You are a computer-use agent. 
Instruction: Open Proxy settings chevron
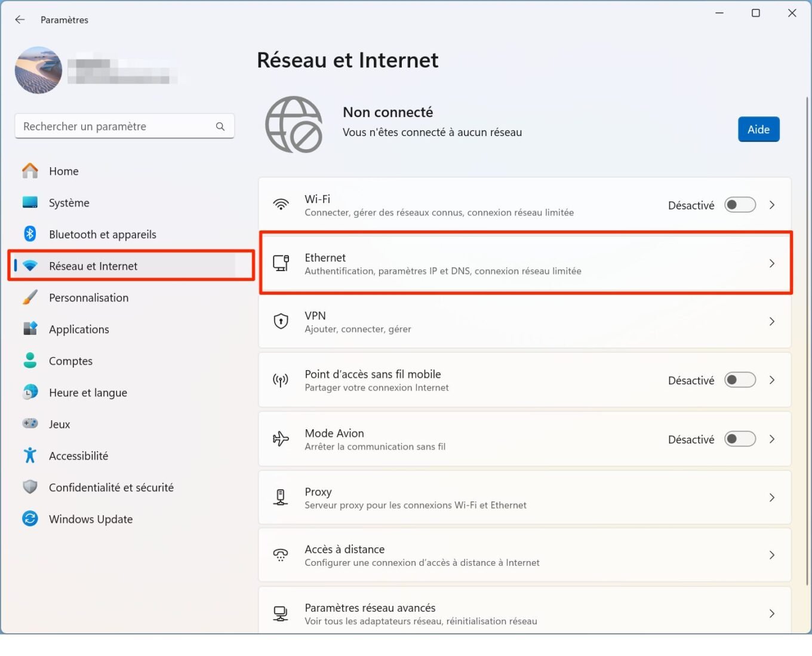point(772,497)
